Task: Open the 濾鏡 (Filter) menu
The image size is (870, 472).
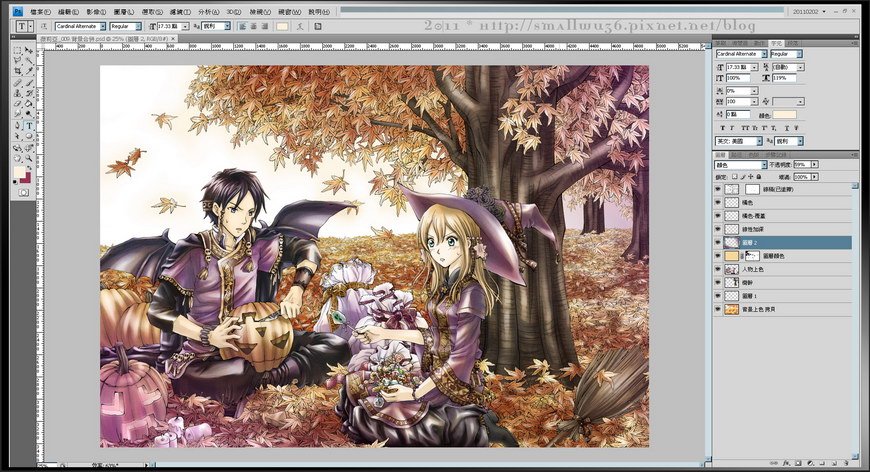Action: [x=180, y=11]
